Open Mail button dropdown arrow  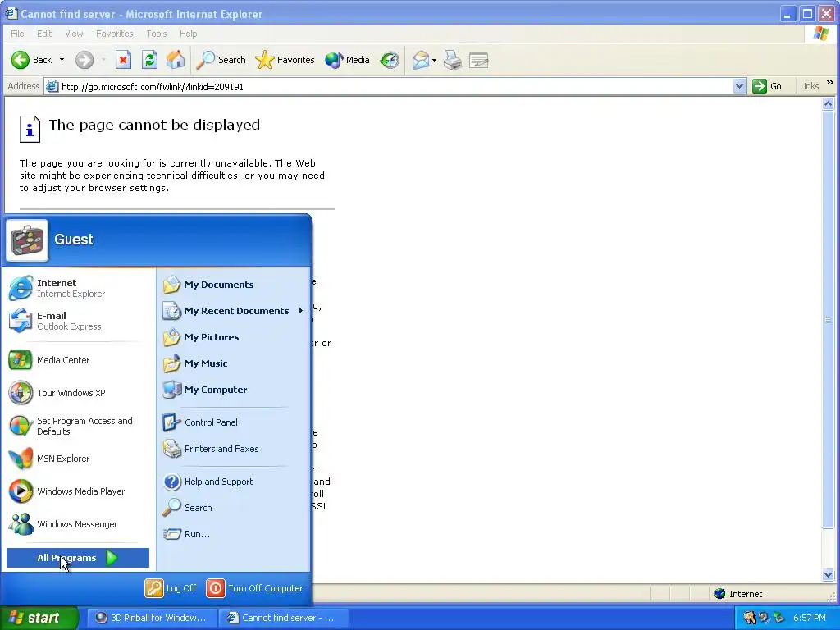point(434,60)
